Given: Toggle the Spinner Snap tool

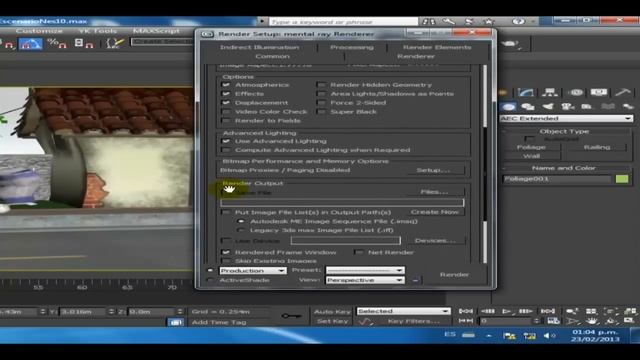Looking at the screenshot, I should click(84, 43).
